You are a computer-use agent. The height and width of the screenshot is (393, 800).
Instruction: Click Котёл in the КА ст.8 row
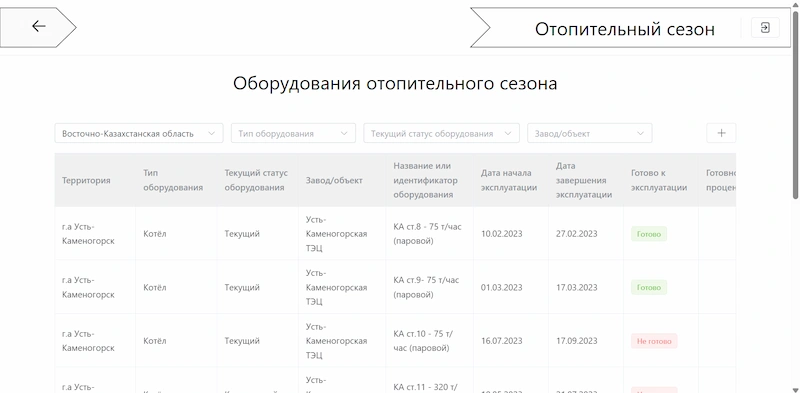coord(155,234)
